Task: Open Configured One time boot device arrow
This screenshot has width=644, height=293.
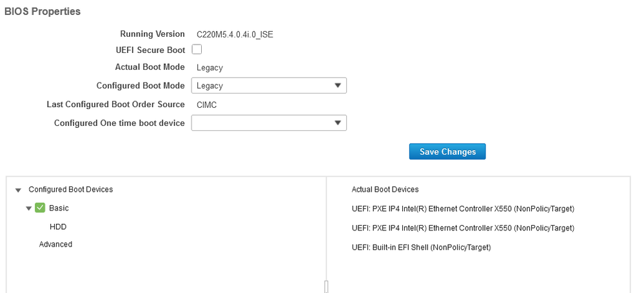Action: pos(338,123)
